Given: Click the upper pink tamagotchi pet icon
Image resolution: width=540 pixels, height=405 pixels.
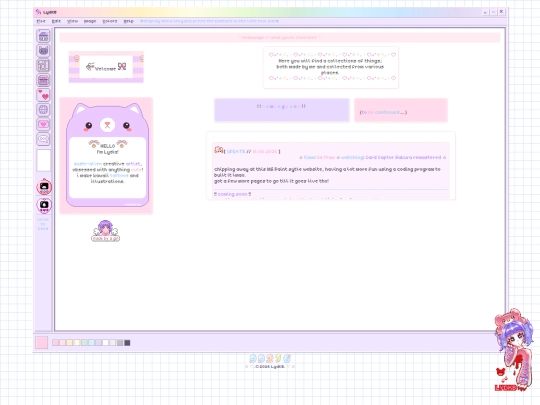Looking at the screenshot, I should click(x=44, y=187).
